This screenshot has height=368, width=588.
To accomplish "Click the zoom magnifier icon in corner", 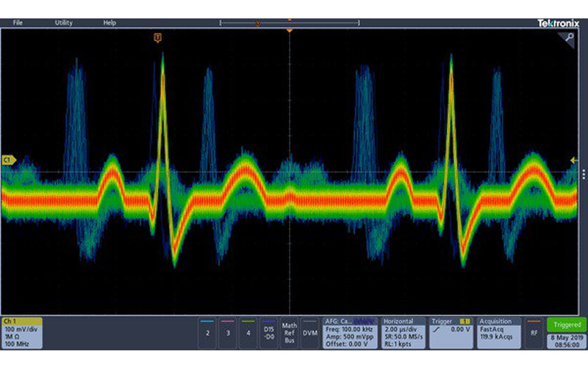I will click(568, 38).
